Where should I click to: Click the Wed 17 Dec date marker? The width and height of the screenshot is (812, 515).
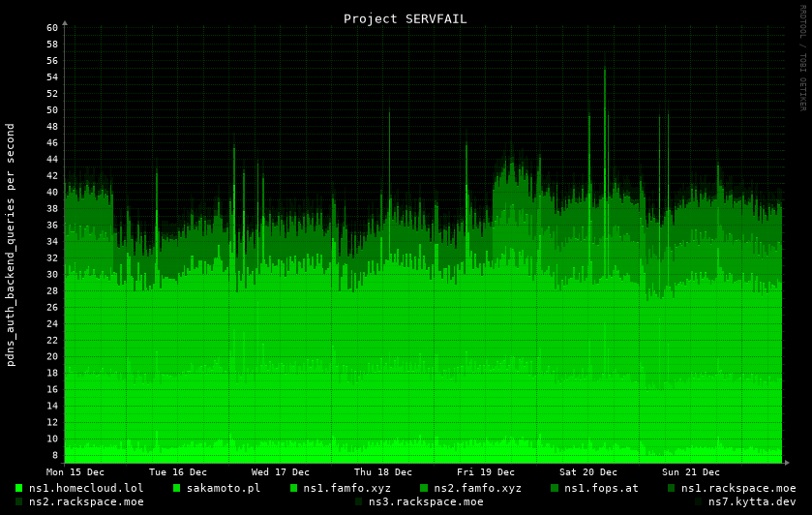tap(281, 472)
